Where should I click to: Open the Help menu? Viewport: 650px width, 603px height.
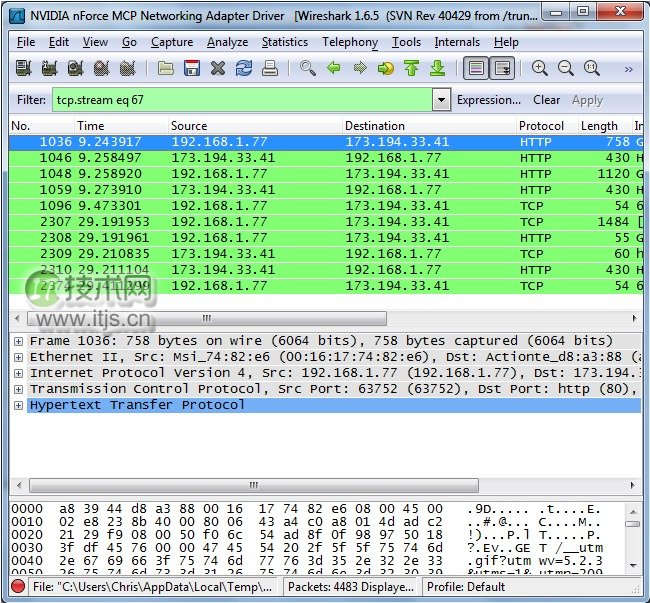(506, 42)
